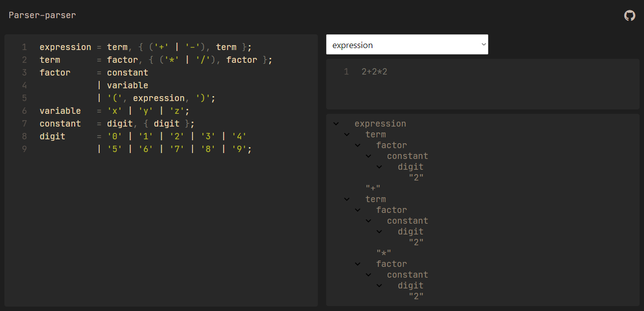Screen dimensions: 644x311
Task: Collapse the bottom-most digit node chevron
Action: pyautogui.click(x=379, y=285)
